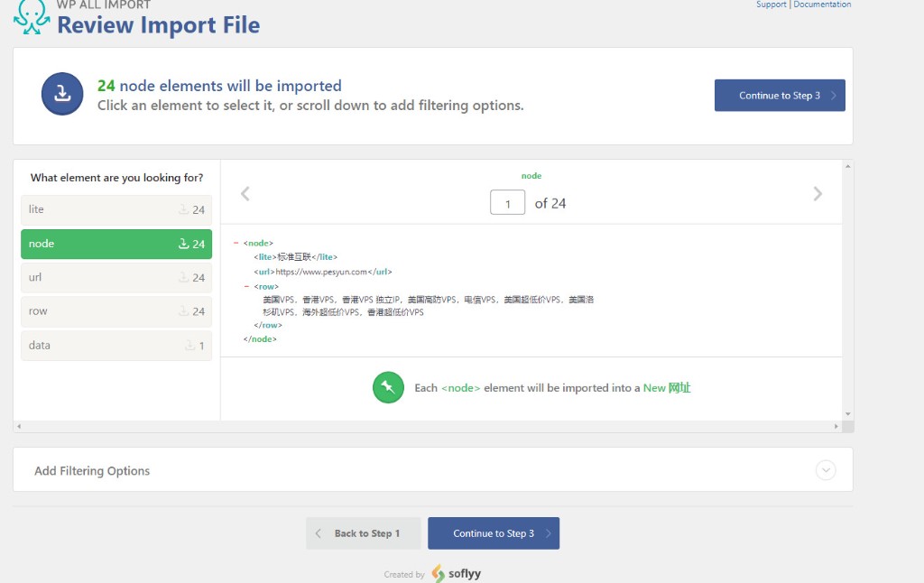Go Back to Step 1
Image resolution: width=924 pixels, height=583 pixels.
[363, 533]
